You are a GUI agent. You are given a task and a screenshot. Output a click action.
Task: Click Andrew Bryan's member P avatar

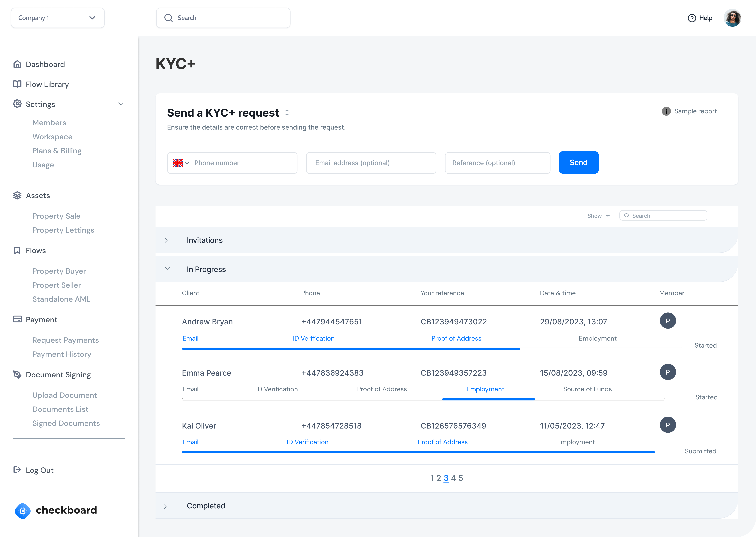click(668, 320)
